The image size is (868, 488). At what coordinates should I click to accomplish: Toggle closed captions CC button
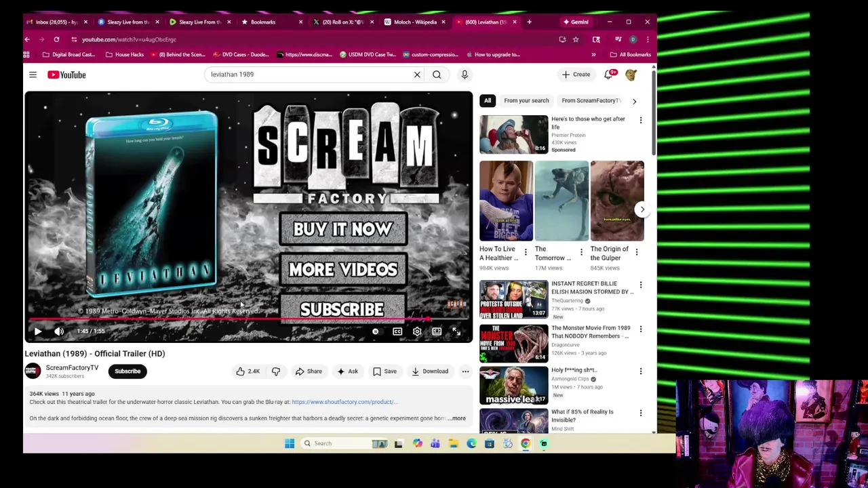pos(397,331)
